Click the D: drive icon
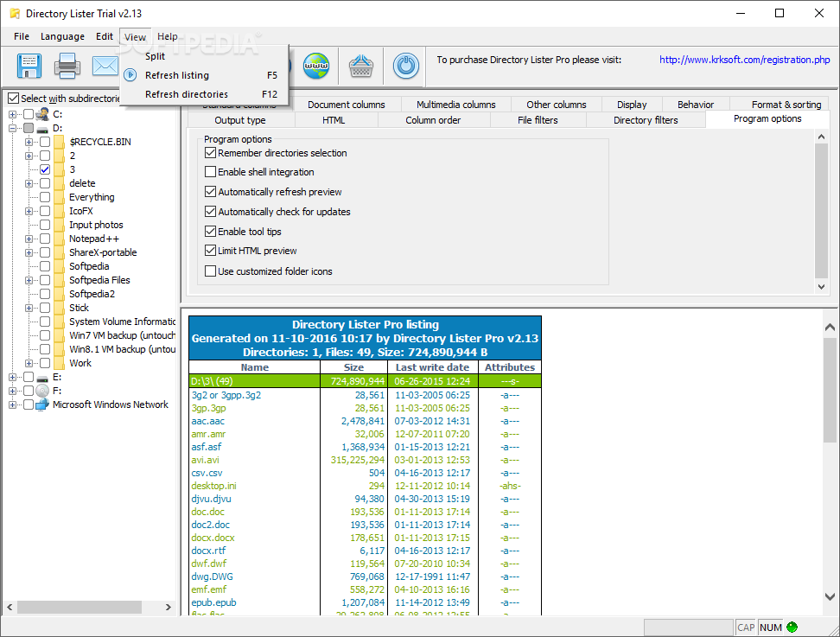Viewport: 840px width, 637px height. (42, 129)
